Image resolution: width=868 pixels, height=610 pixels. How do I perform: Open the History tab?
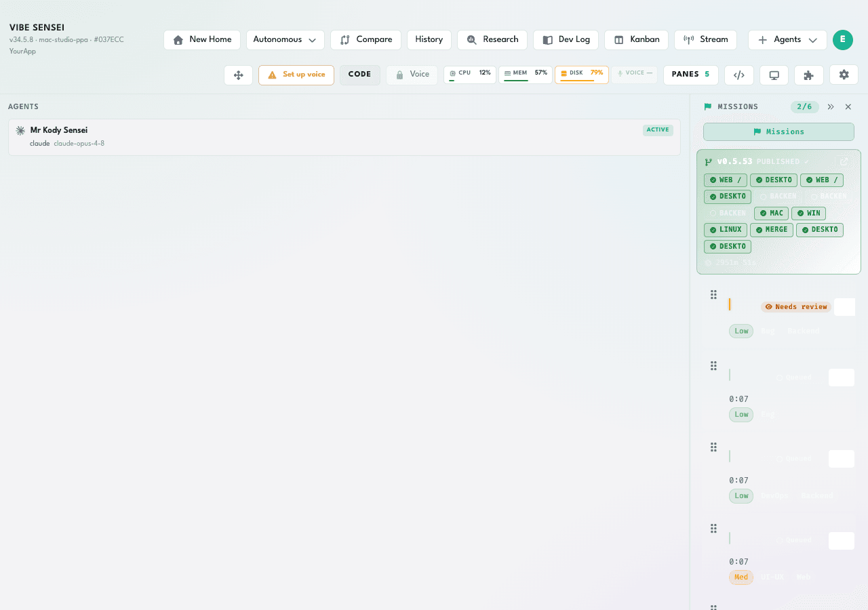point(429,40)
